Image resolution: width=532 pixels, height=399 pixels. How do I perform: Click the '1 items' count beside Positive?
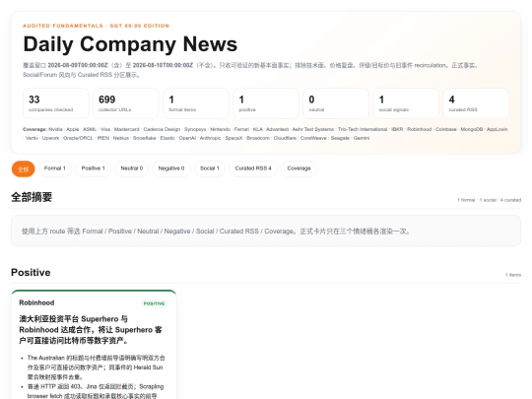coord(513,275)
